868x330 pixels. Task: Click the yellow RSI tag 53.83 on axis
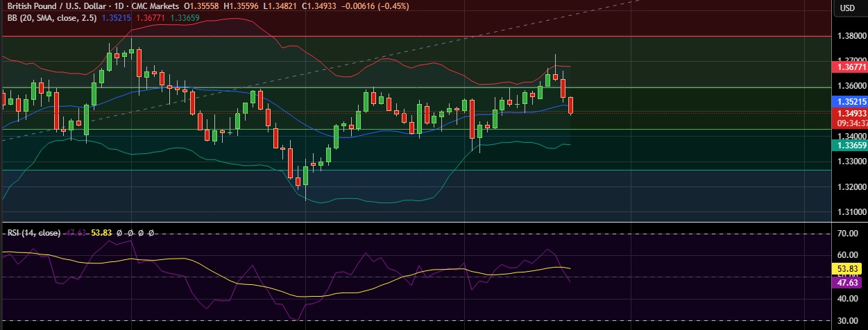coord(848,268)
